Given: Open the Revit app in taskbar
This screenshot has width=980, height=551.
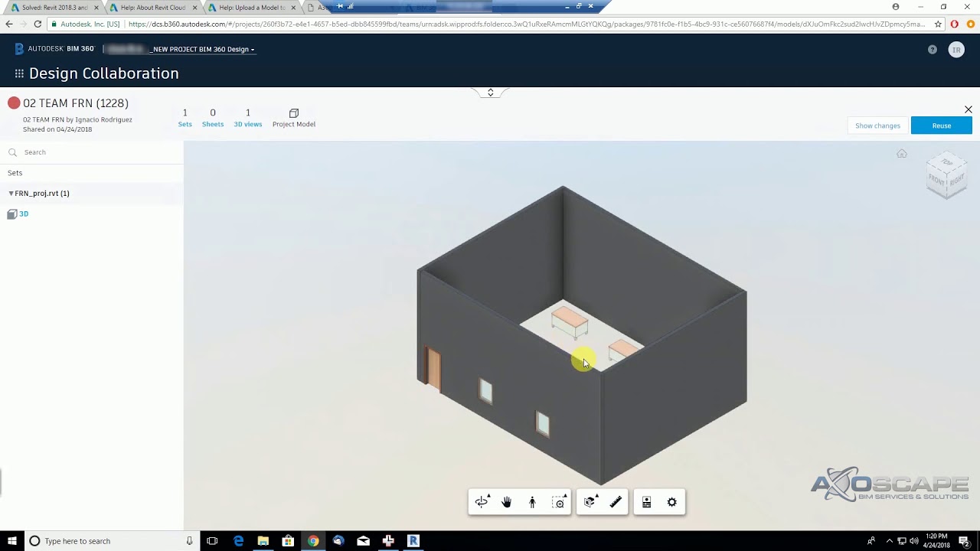Looking at the screenshot, I should pos(413,541).
